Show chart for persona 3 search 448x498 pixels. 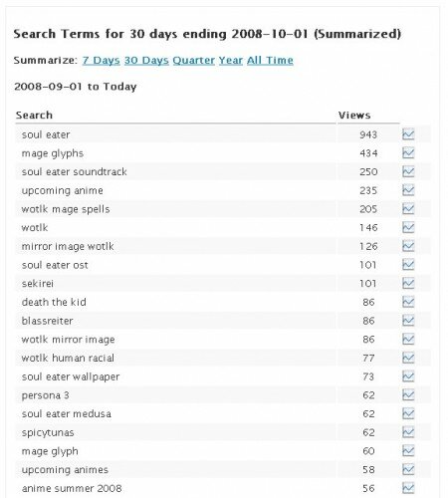(408, 394)
